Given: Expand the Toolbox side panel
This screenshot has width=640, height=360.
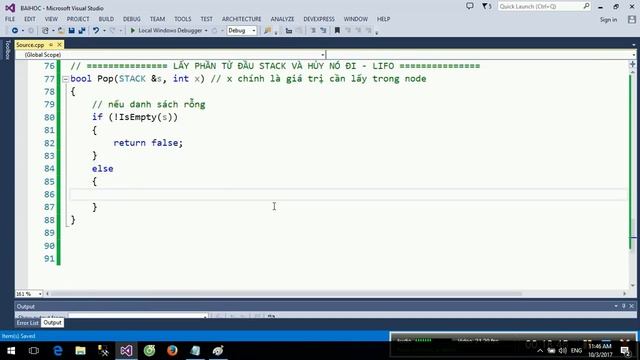Looking at the screenshot, I should coord(7,49).
